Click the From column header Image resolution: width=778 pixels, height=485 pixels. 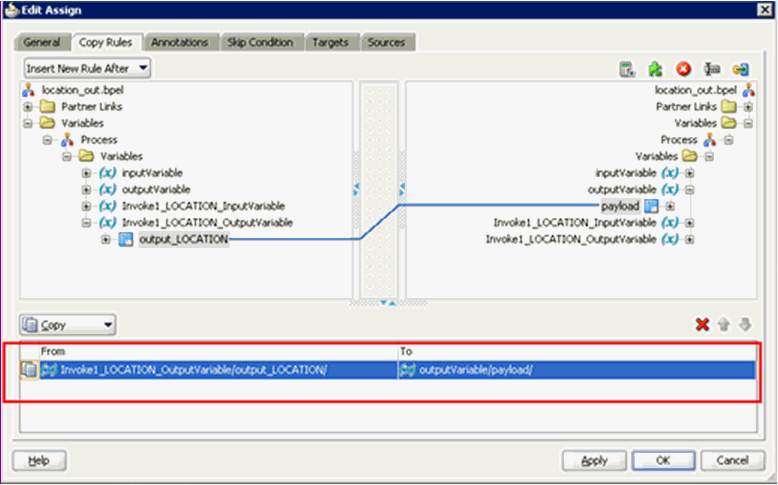218,351
